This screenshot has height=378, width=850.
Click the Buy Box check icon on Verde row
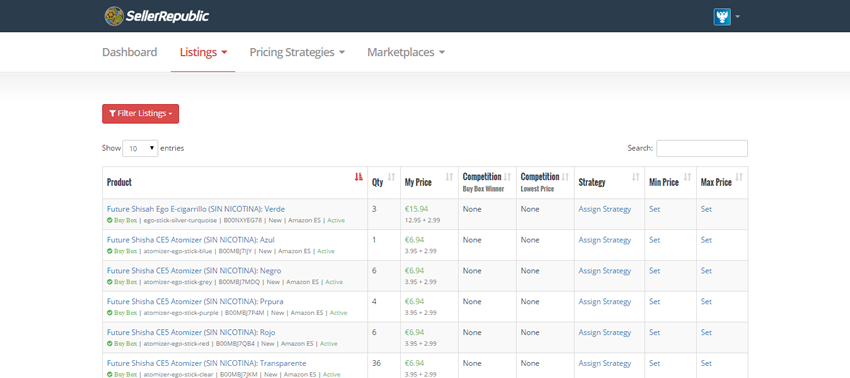pos(110,220)
